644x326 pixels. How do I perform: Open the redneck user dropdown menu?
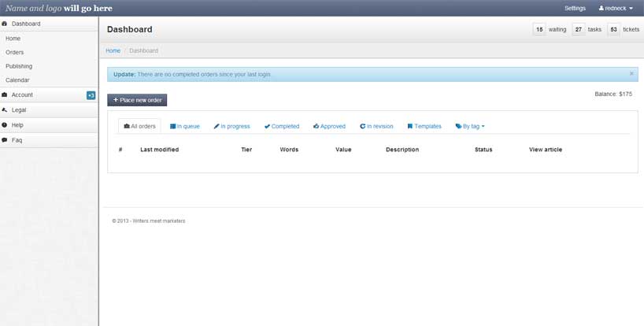click(616, 8)
